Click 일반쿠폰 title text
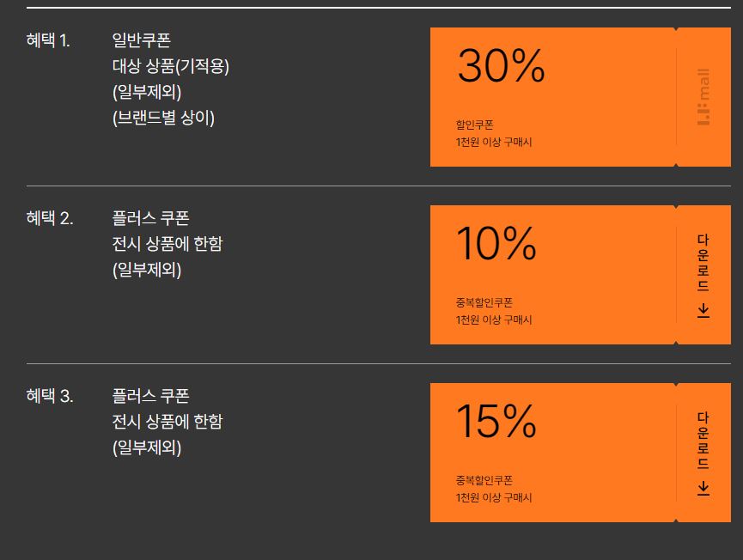 tap(141, 40)
